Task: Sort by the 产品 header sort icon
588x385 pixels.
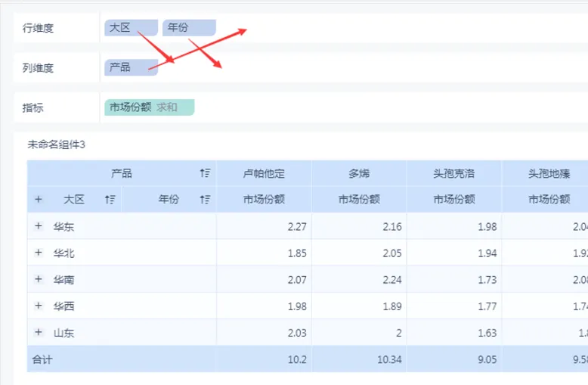Action: (205, 173)
